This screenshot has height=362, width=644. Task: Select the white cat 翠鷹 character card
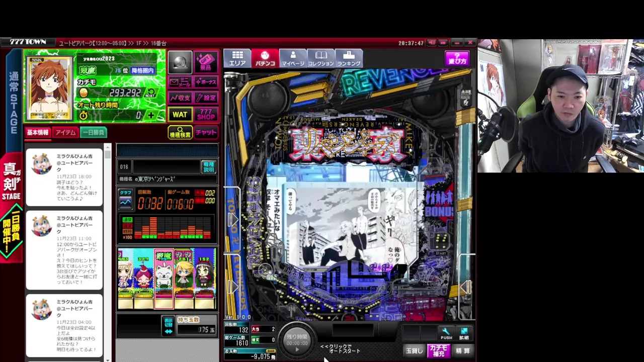(x=164, y=278)
